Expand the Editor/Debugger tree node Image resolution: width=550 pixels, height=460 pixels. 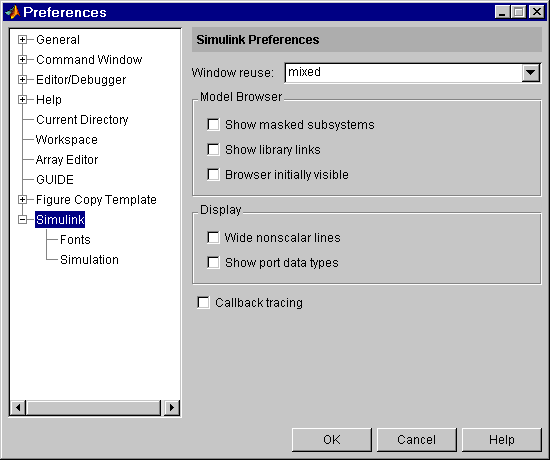point(22,80)
